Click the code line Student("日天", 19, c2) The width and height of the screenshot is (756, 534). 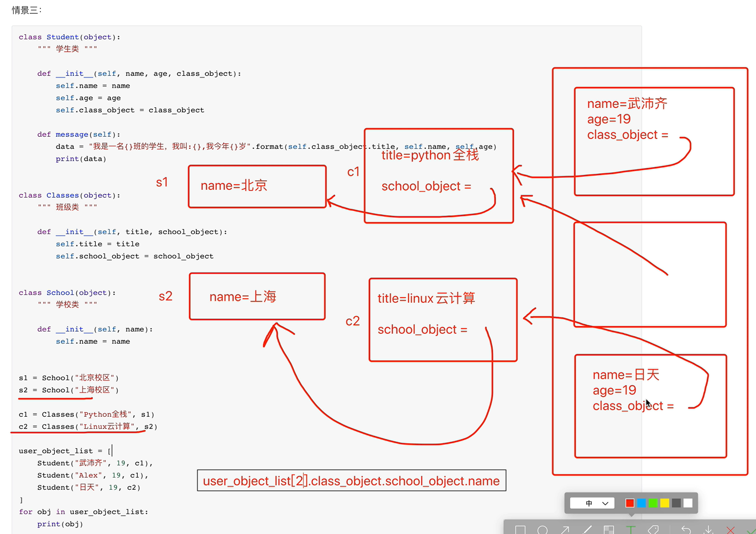[89, 488]
